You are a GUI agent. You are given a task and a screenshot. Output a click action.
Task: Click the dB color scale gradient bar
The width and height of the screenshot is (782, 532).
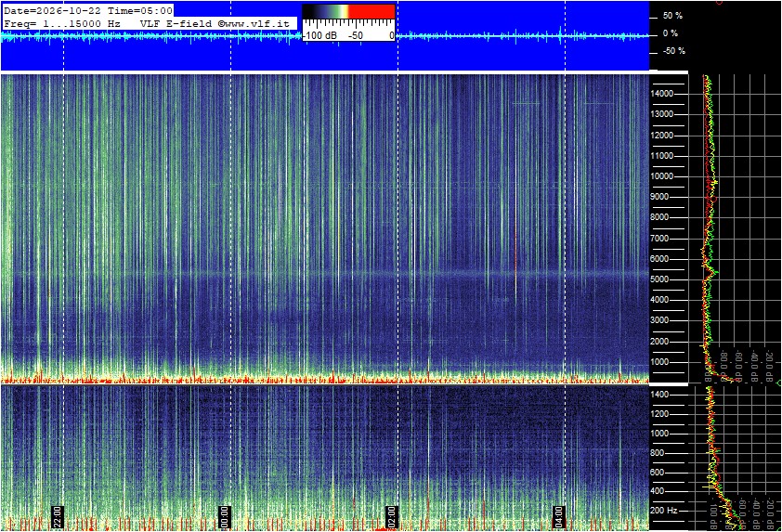click(x=348, y=12)
